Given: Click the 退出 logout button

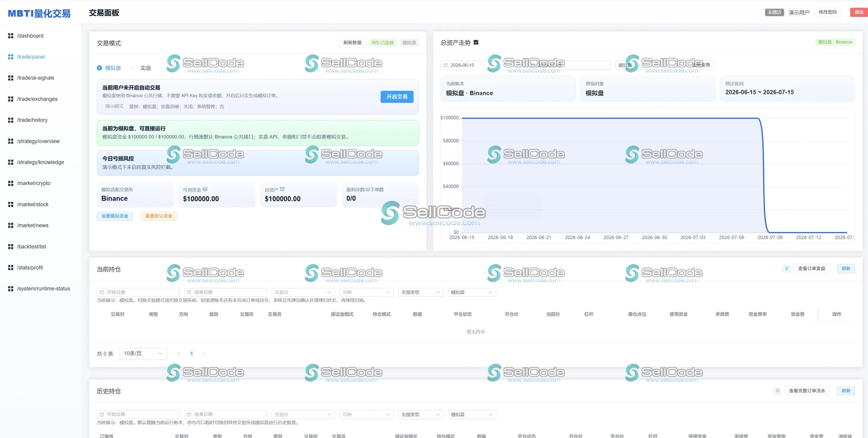Looking at the screenshot, I should click(859, 12).
